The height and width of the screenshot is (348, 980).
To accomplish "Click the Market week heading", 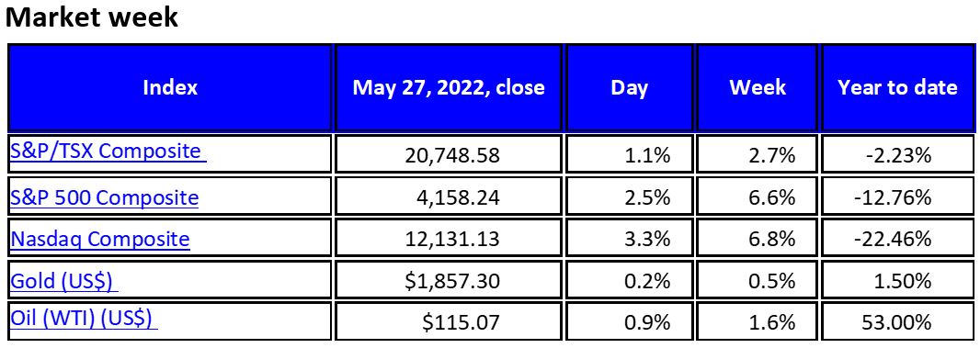I will (x=92, y=17).
